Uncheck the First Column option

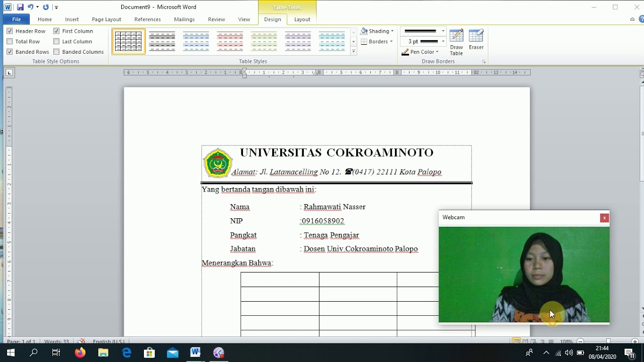point(56,31)
